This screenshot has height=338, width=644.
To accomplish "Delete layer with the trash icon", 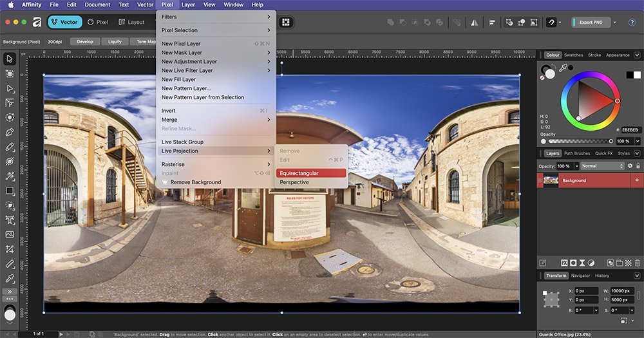I will 638,263.
